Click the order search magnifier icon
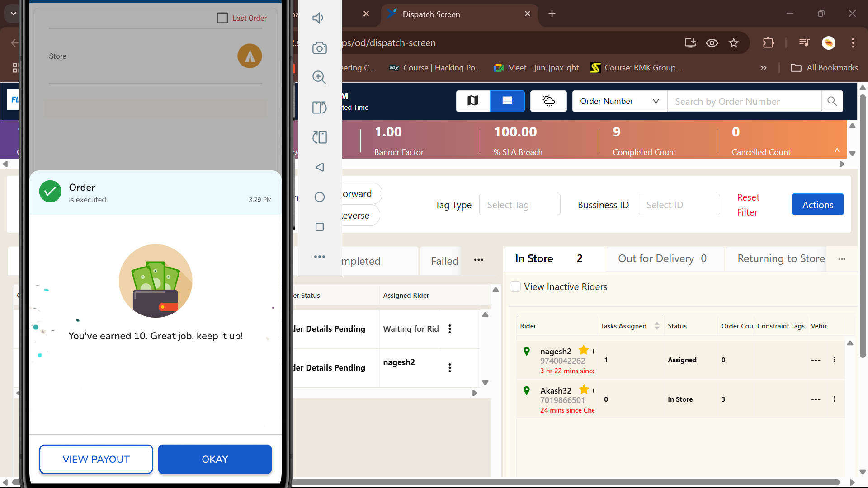The height and width of the screenshot is (488, 868). coord(832,101)
